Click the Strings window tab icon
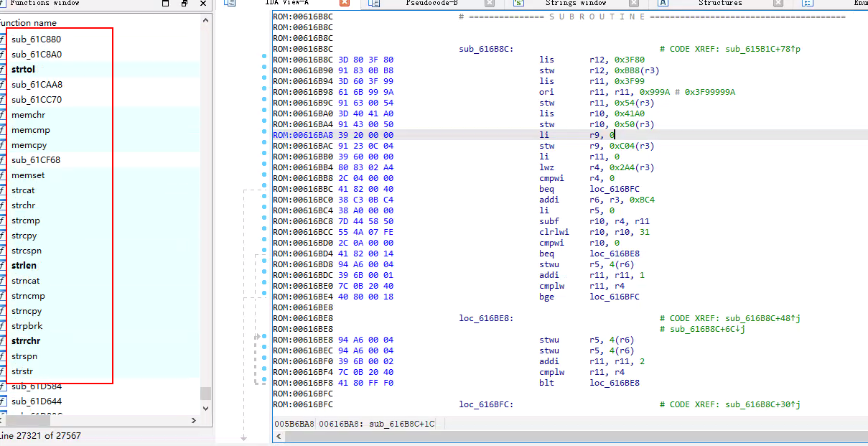The image size is (868, 446). 518,3
